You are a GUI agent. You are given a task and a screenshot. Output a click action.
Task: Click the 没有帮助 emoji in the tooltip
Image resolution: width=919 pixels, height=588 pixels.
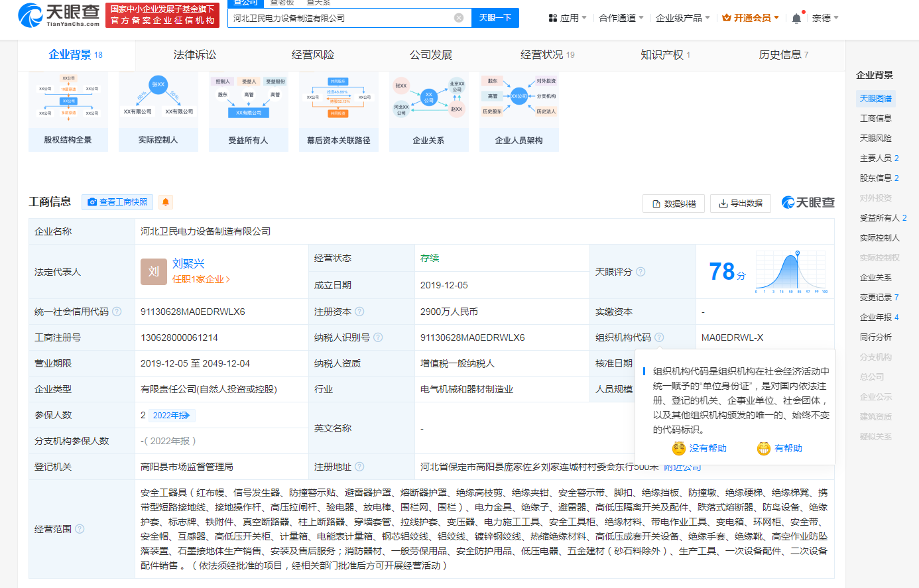(x=679, y=448)
